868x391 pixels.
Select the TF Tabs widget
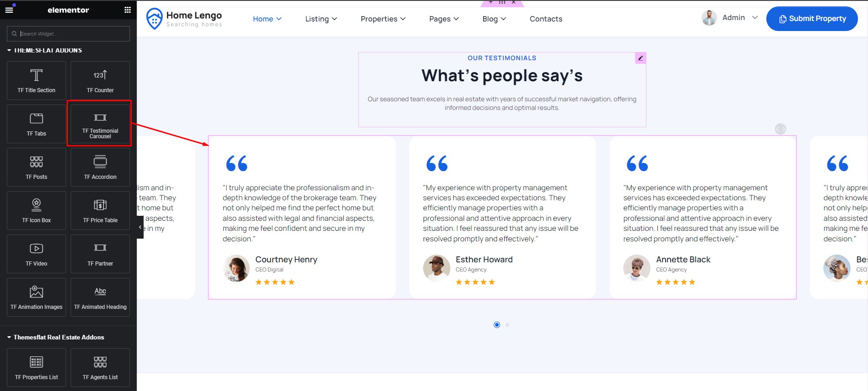coord(36,124)
